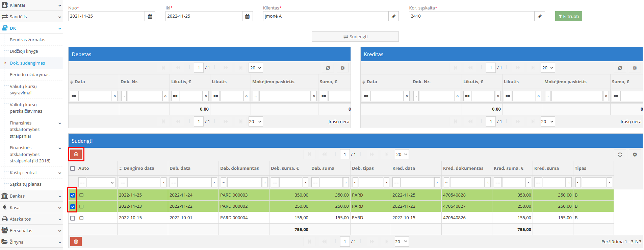Open settings gear in Kreditas panel
This screenshot has height=250, width=644.
(x=635, y=68)
